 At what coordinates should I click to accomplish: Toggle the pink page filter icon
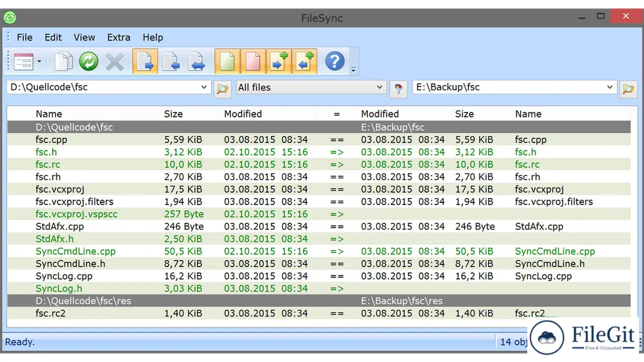pos(253,61)
